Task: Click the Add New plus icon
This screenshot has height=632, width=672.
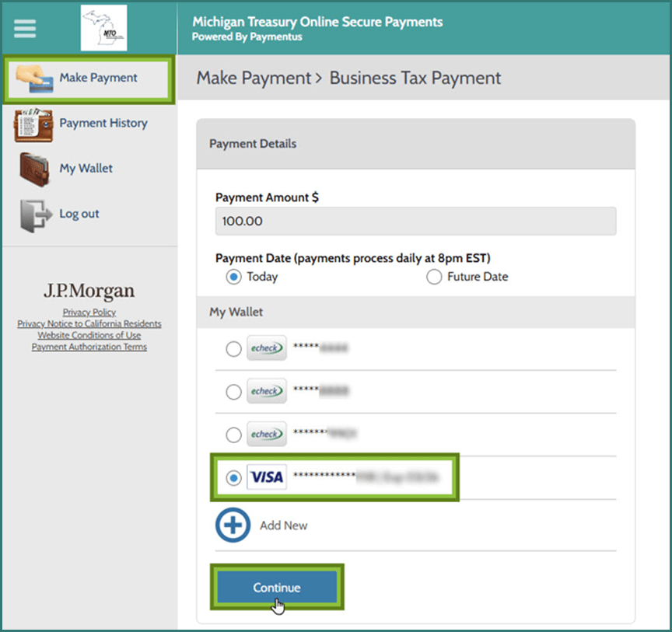Action: point(233,525)
